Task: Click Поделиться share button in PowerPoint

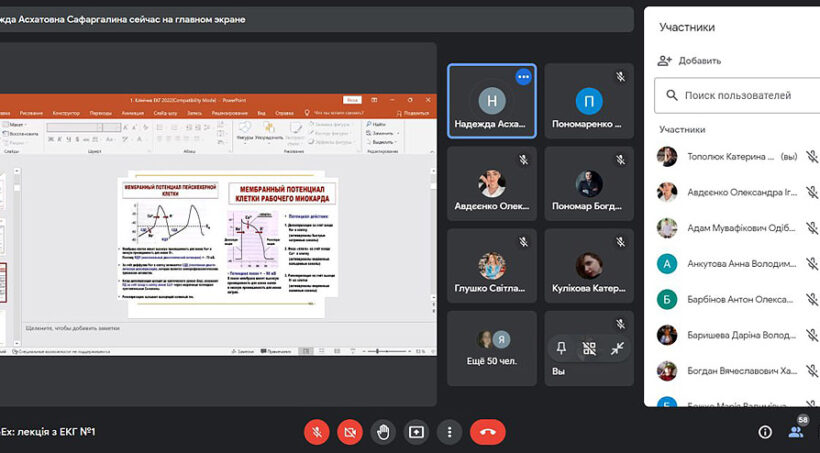Action: point(413,113)
